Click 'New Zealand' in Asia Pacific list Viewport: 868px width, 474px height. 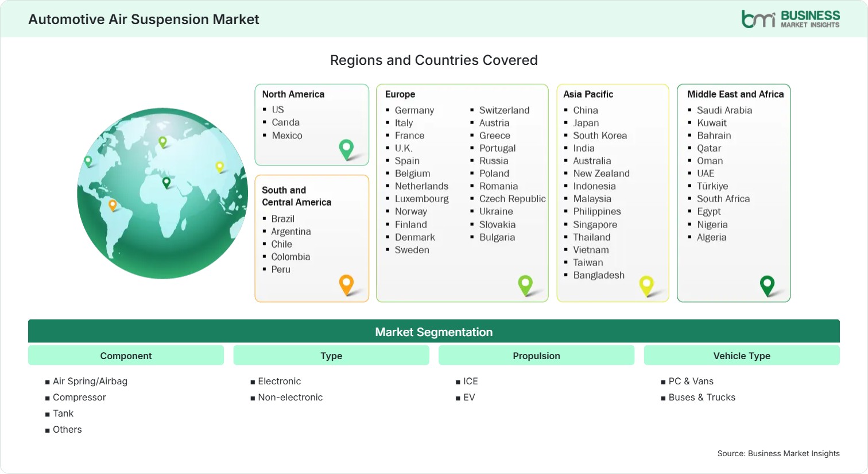[602, 174]
